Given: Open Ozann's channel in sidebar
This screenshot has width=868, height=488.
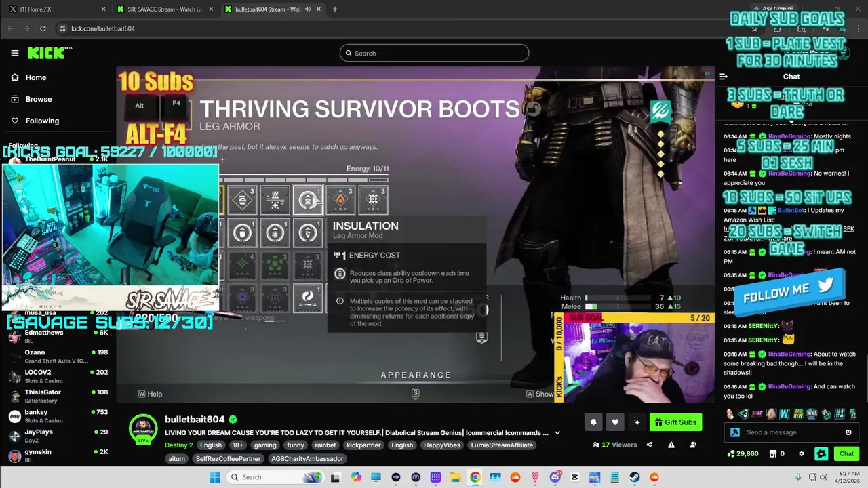Looking at the screenshot, I should 58,357.
